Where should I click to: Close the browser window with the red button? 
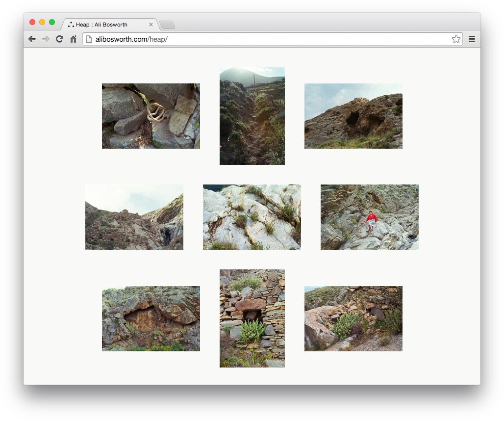tap(32, 22)
